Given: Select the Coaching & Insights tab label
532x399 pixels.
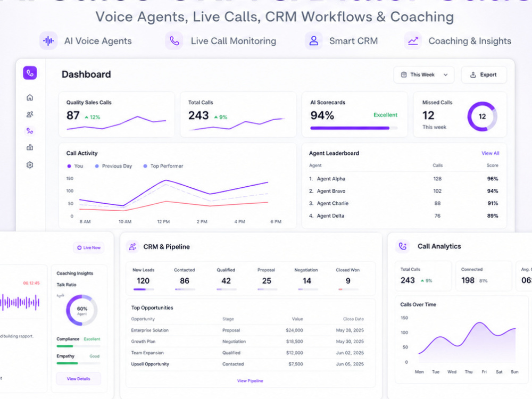Looking at the screenshot, I should [470, 41].
